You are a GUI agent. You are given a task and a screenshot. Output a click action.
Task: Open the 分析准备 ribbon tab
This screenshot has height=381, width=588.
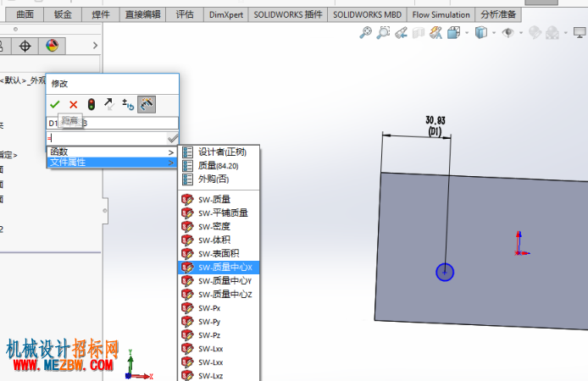498,14
